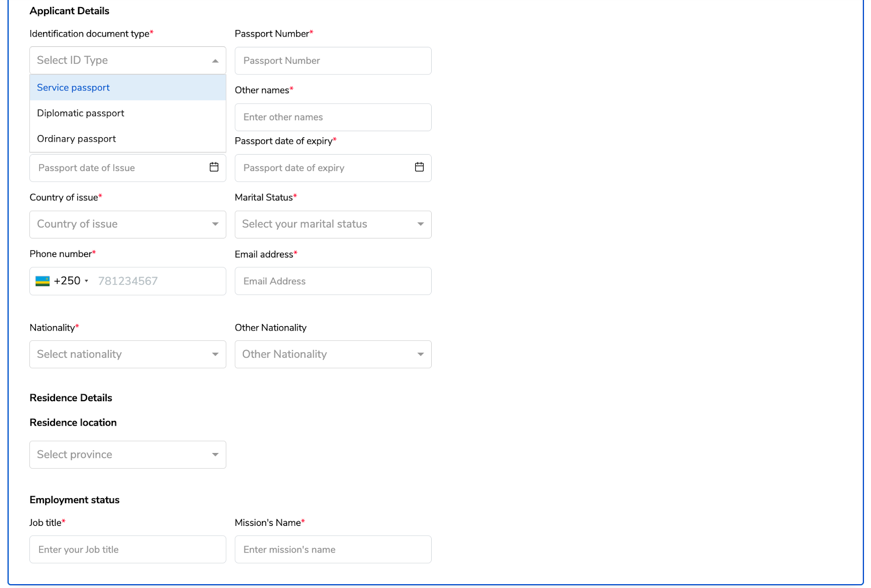Open the date picker for Passport date of Issue
This screenshot has height=588, width=871.
(214, 168)
